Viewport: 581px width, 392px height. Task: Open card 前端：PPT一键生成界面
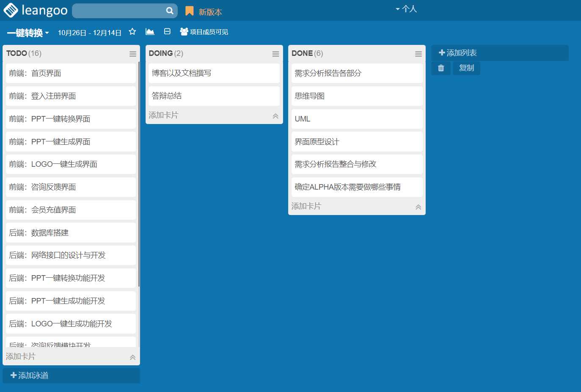coord(71,142)
